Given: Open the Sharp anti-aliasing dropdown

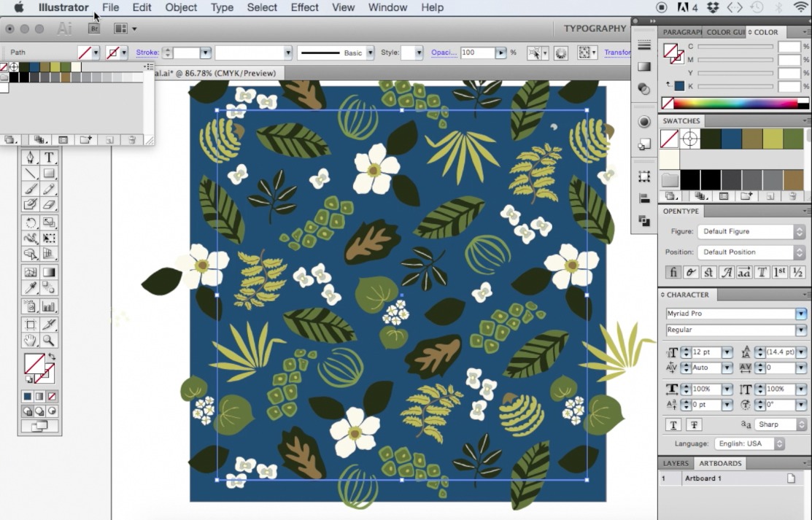Looking at the screenshot, I should click(781, 424).
